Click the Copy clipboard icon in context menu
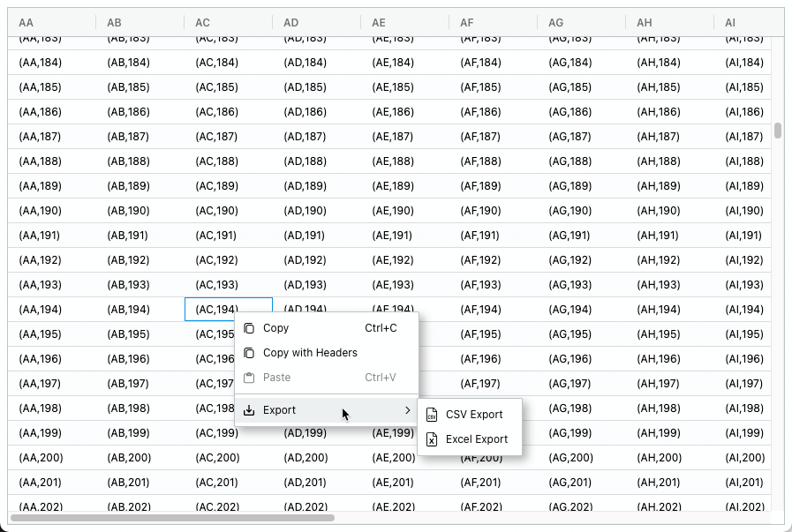792x532 pixels. tap(250, 327)
